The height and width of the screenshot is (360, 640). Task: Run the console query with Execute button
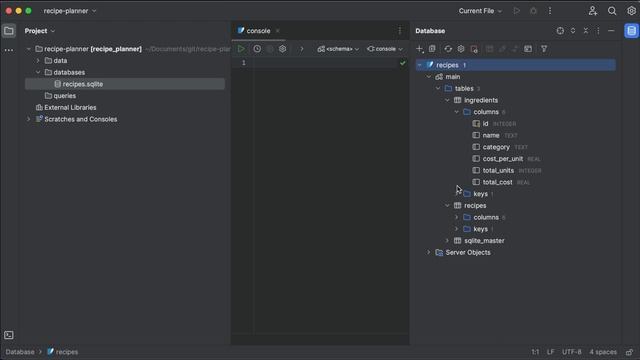click(x=241, y=49)
